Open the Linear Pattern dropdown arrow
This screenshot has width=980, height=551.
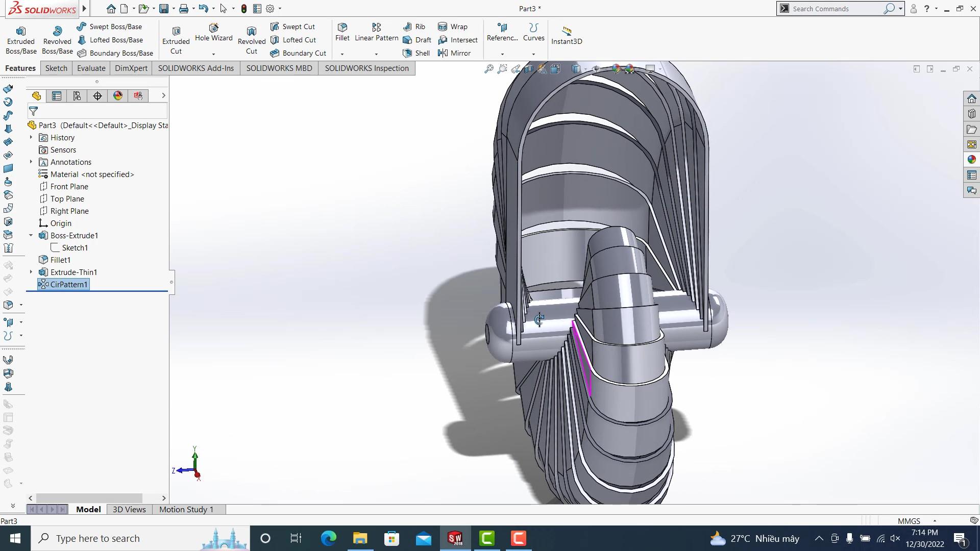click(376, 54)
